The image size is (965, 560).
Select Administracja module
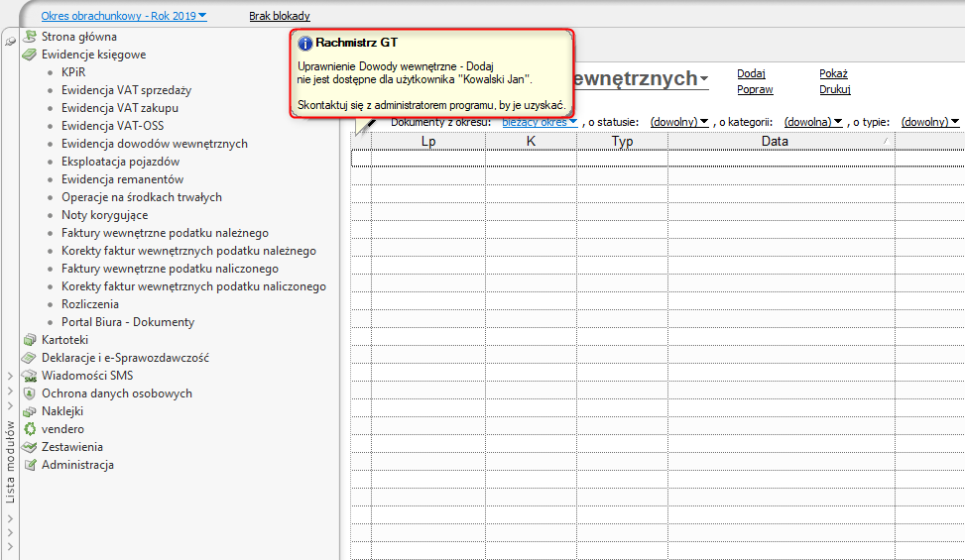pyautogui.click(x=77, y=464)
